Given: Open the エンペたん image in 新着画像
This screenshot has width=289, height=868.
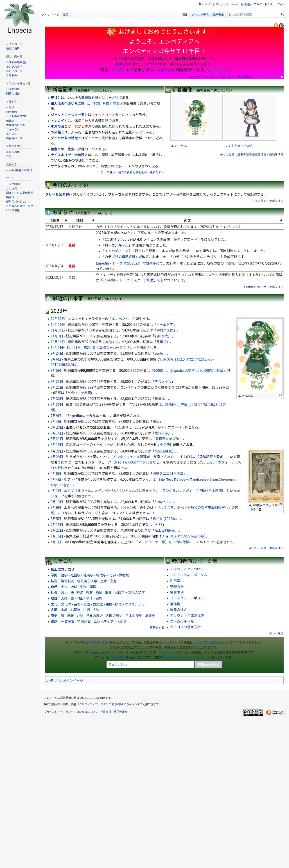Looking at the screenshot, I should click(x=196, y=118).
